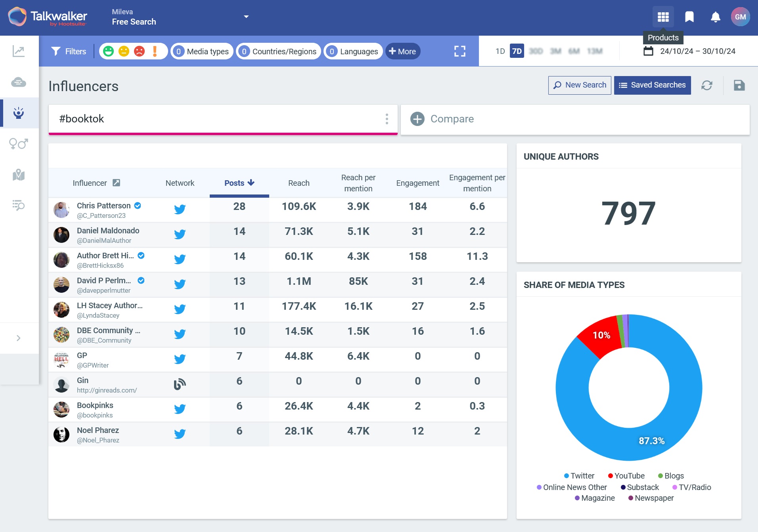Open Saved Searches

652,85
